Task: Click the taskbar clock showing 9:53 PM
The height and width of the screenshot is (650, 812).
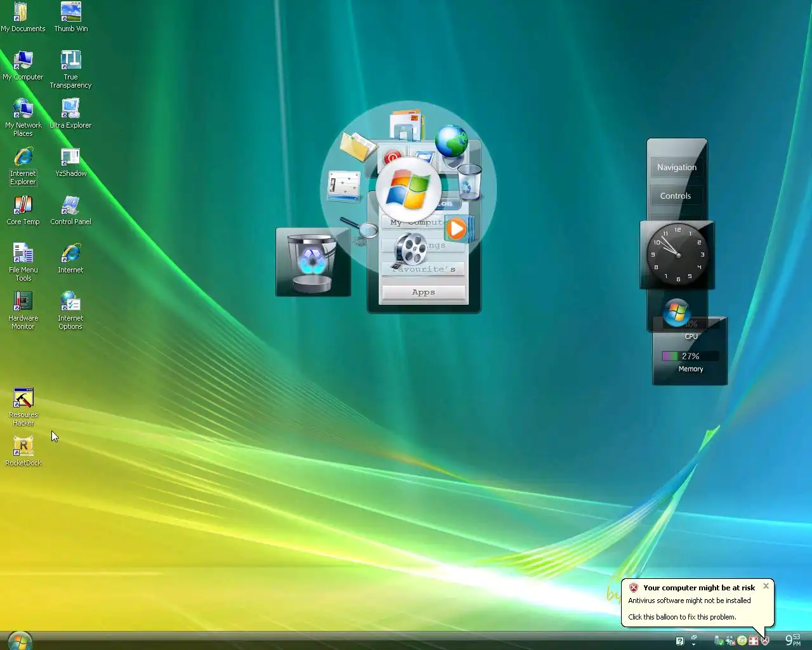Action: [x=793, y=640]
